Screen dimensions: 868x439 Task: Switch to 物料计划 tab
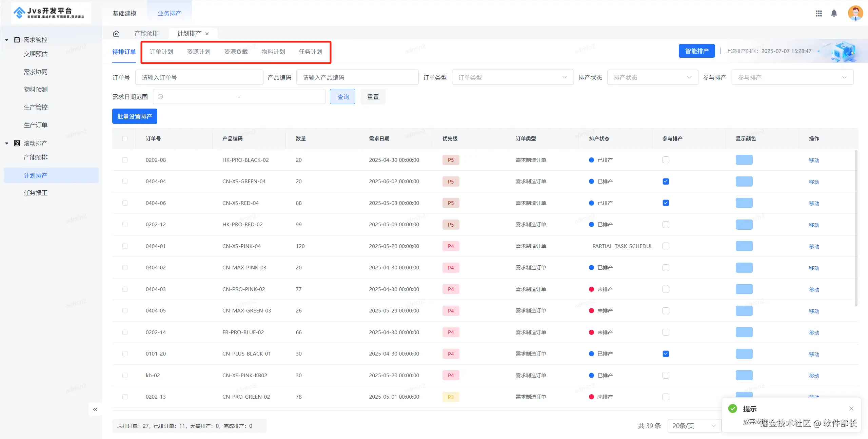point(273,52)
